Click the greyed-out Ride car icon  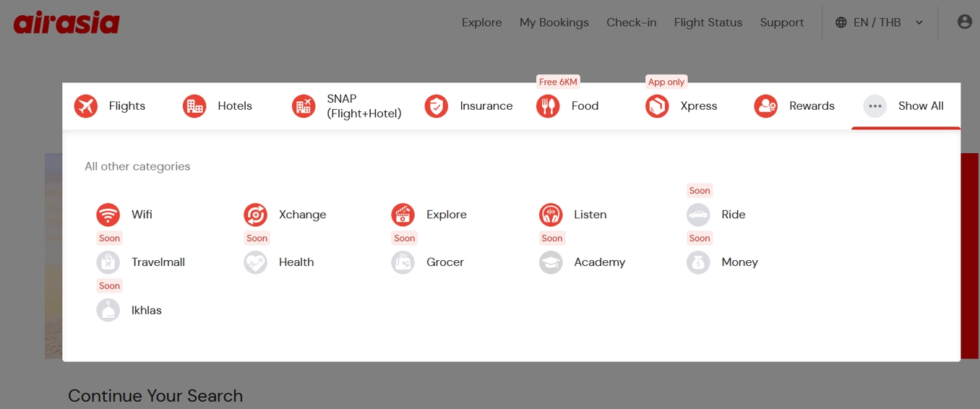[698, 215]
